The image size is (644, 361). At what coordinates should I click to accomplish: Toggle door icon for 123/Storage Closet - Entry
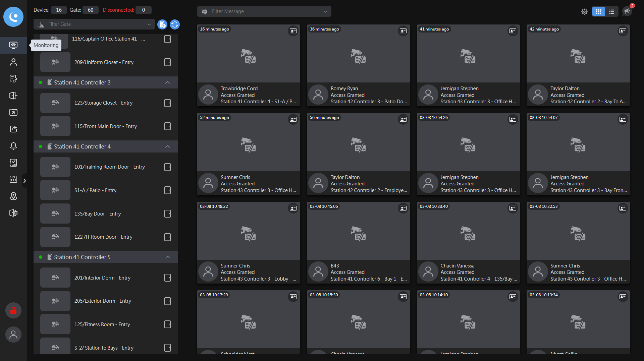tap(168, 103)
